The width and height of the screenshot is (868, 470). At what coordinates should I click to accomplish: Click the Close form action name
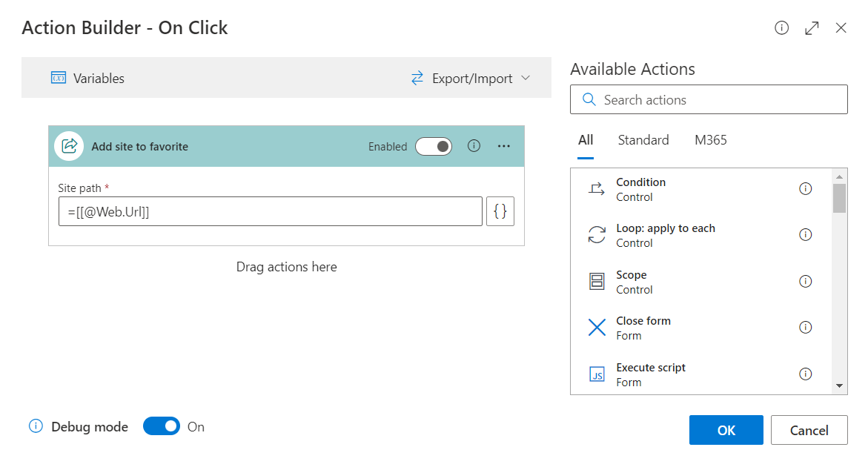643,320
